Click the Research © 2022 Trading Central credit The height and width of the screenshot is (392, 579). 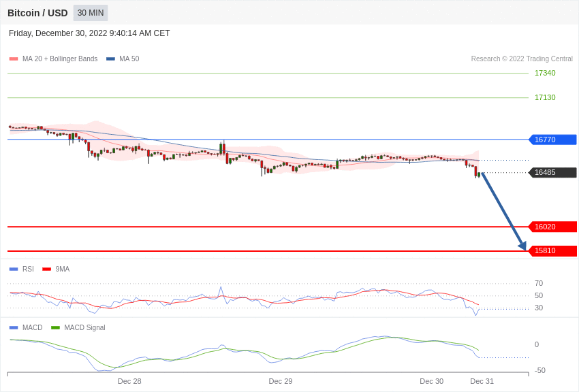click(x=522, y=59)
